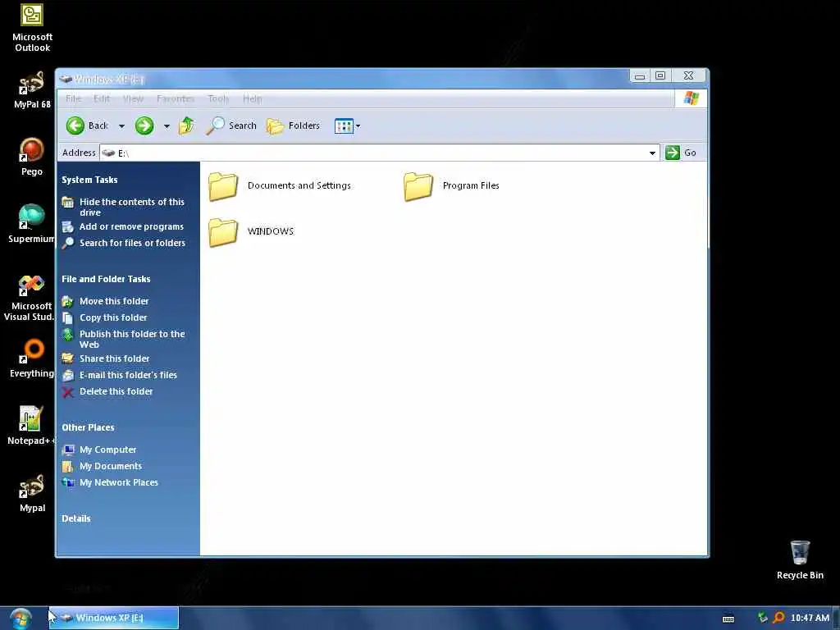Image resolution: width=840 pixels, height=630 pixels.
Task: Click the Windows flag logo in menu bar
Action: coord(691,98)
